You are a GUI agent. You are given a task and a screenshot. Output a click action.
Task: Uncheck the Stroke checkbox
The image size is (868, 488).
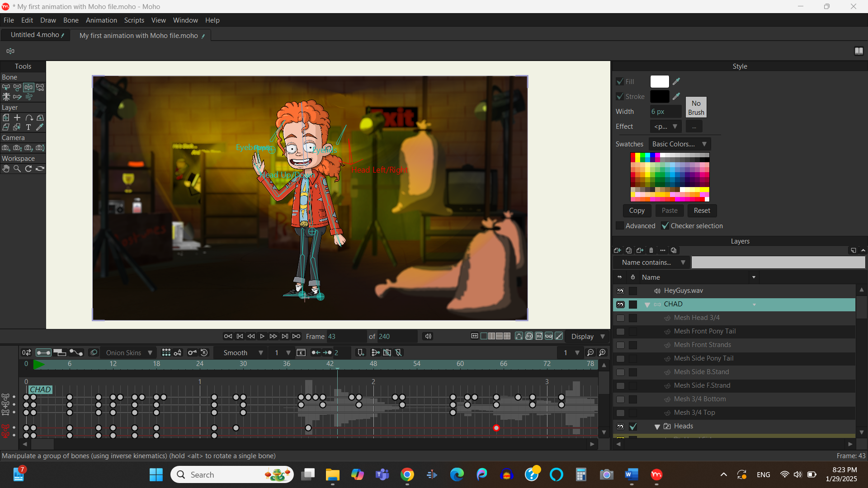coord(620,96)
